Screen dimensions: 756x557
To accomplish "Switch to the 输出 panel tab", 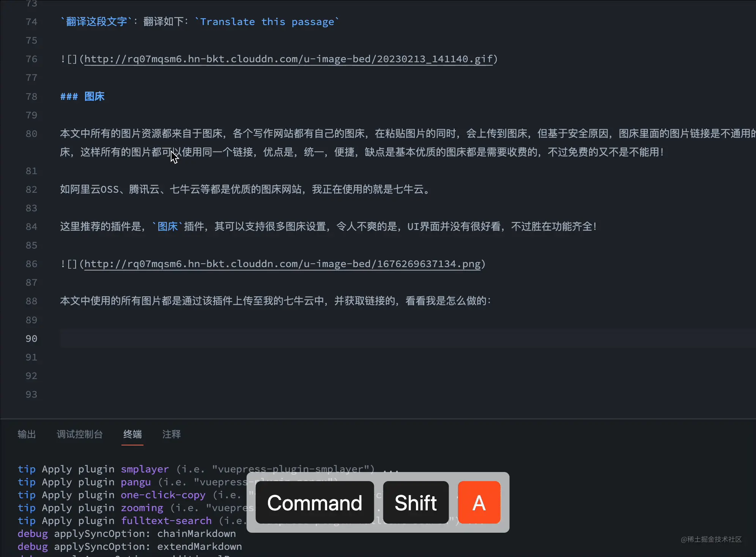I will click(27, 434).
